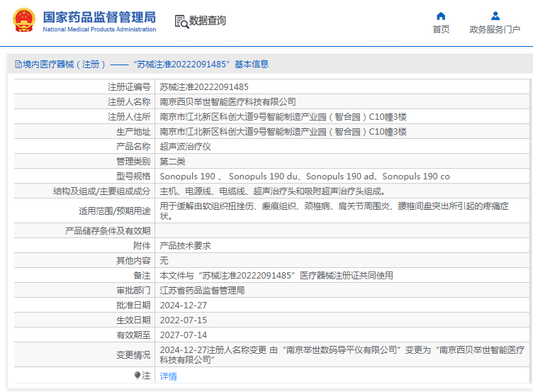Screen dimensions: 533x392
Task: Click expiry date 2027-07-14
Action: click(x=183, y=335)
